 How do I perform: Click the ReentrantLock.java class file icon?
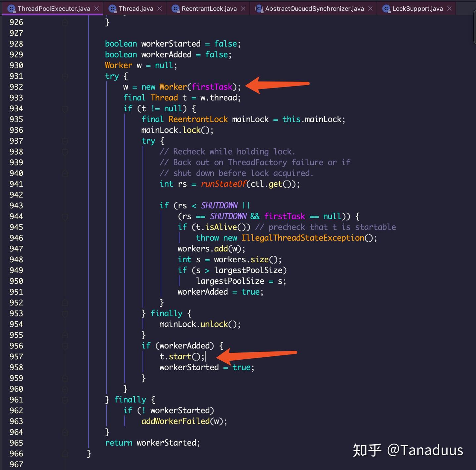tap(176, 9)
